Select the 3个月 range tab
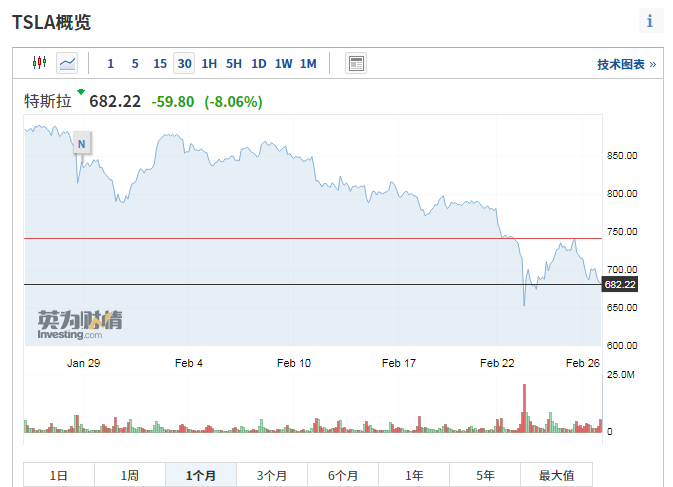The image size is (673, 487). (272, 475)
